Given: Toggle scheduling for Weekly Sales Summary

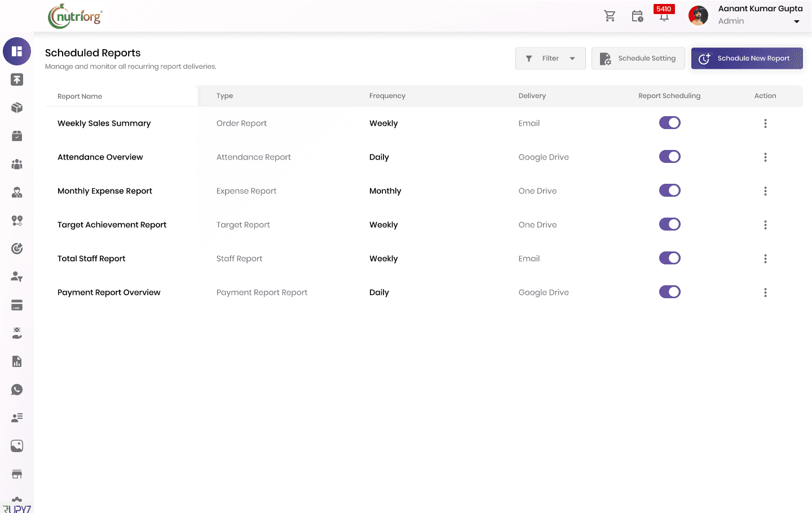Looking at the screenshot, I should pos(670,123).
